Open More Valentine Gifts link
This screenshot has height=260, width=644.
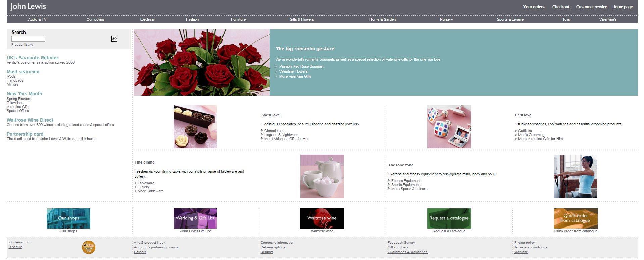(x=295, y=76)
